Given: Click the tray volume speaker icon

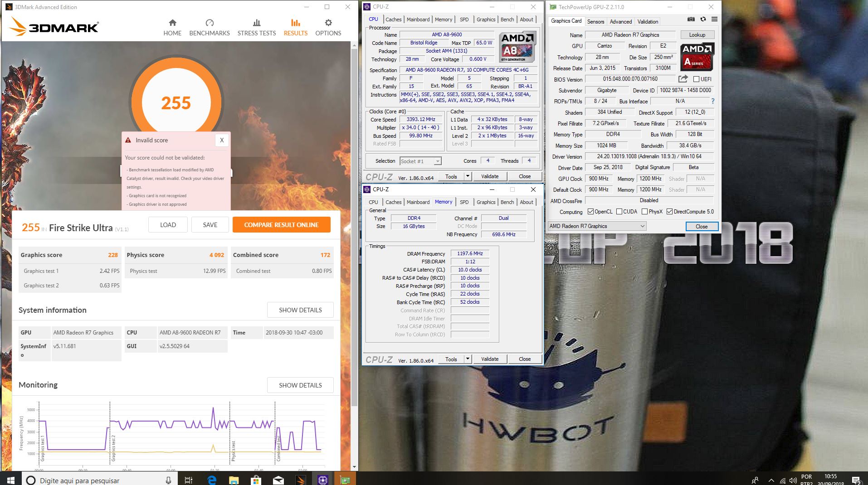Looking at the screenshot, I should click(x=793, y=480).
